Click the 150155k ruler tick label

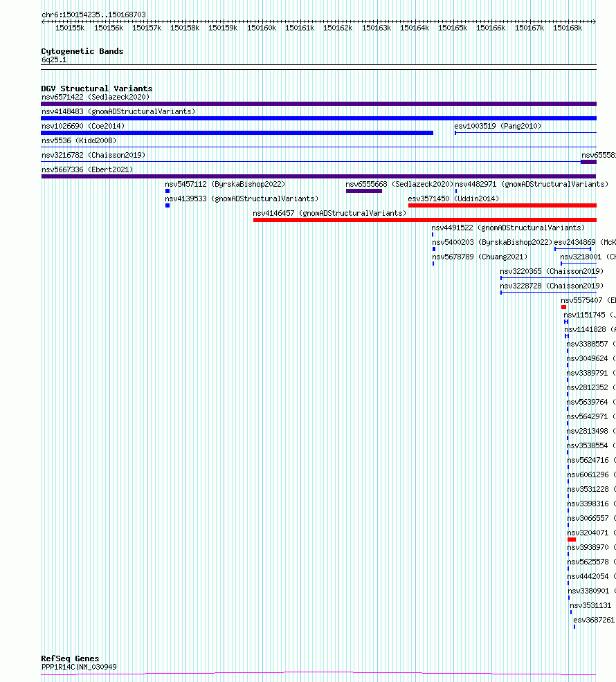coord(70,28)
